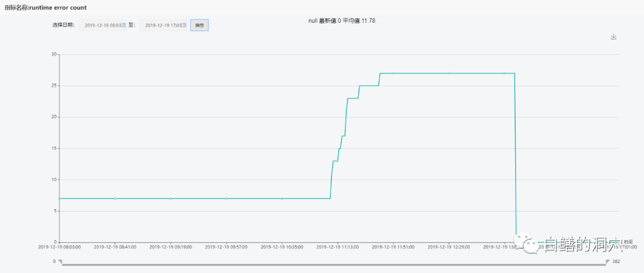Click the data point at 12:29:00
The image size is (644, 273).
click(449, 73)
